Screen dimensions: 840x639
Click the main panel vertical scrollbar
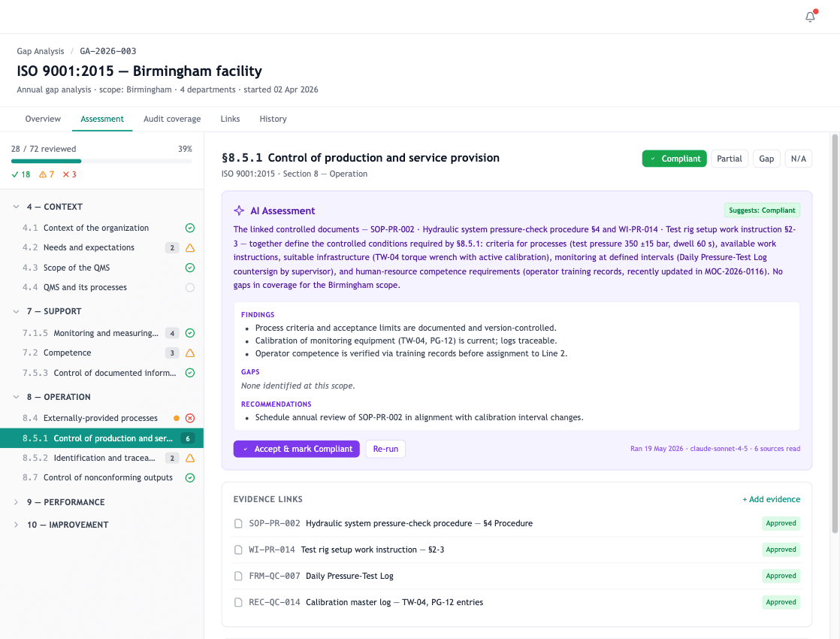tap(835, 332)
